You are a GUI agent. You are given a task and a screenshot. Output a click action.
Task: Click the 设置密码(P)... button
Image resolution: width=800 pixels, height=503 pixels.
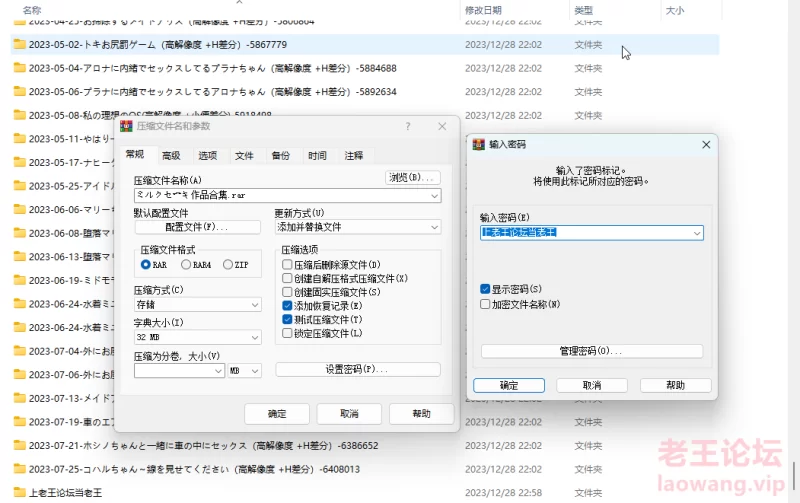pyautogui.click(x=357, y=370)
